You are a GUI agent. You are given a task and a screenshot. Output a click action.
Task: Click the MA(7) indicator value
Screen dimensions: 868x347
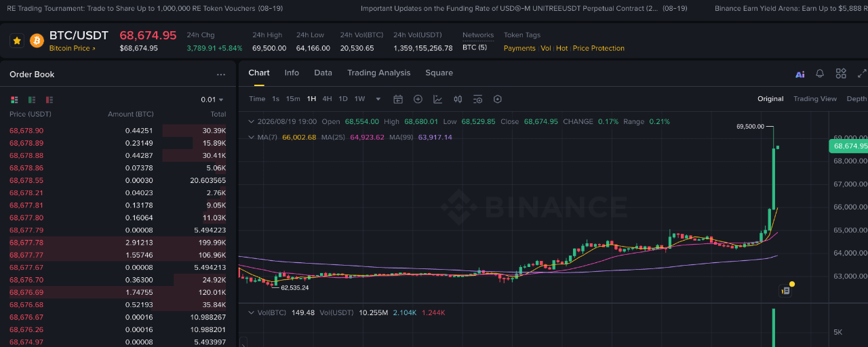[x=299, y=137]
